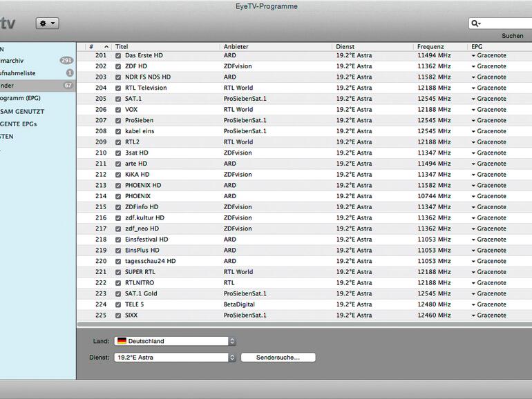Viewport: 532px width, 399px height.
Task: Uncheck the ZDF HD channel
Action: click(x=118, y=66)
